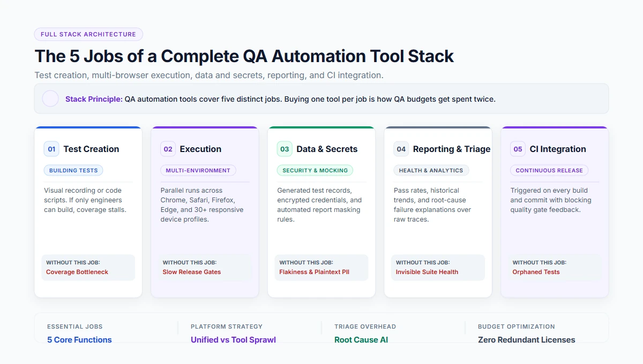Click the Orphaned Tests warning text

[536, 272]
